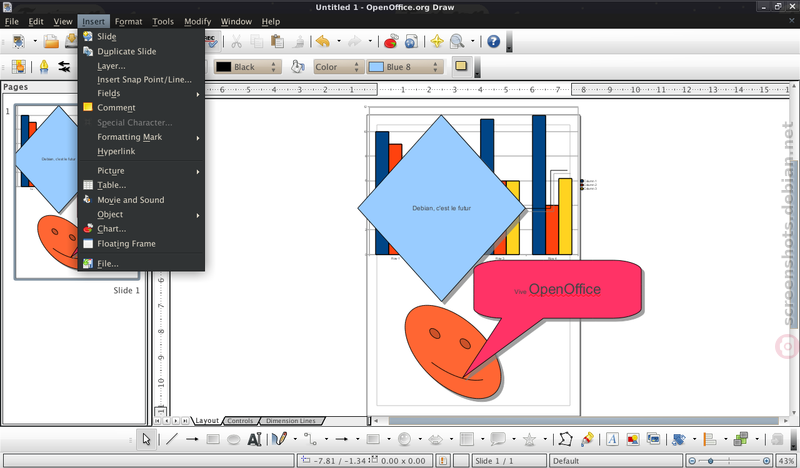The height and width of the screenshot is (468, 800).
Task: Open Help question mark icon
Action: tap(493, 41)
